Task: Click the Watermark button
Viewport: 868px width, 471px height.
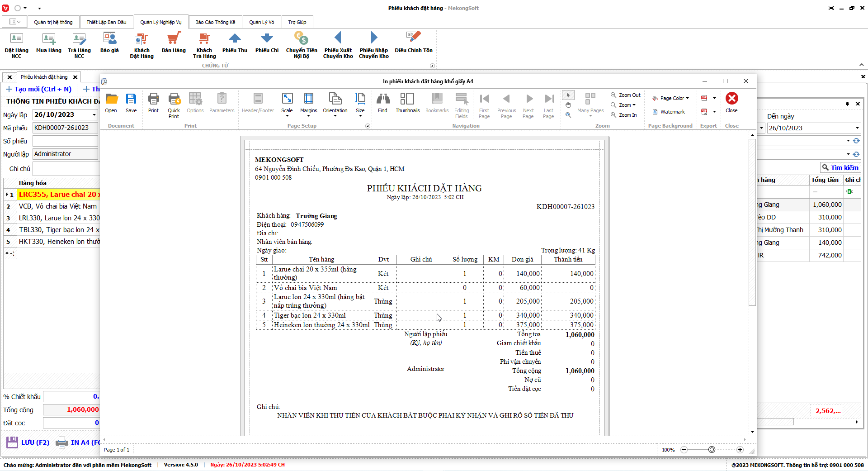Action: tap(669, 112)
